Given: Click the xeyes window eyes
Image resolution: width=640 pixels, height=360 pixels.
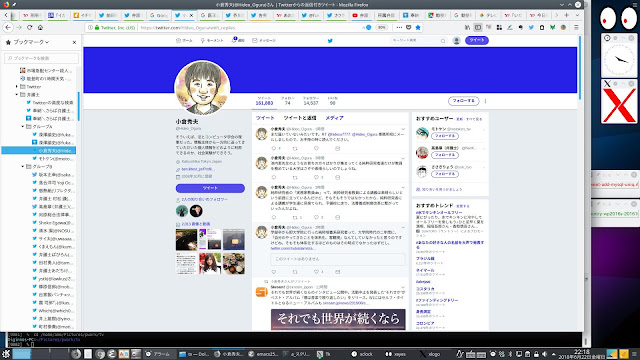Looking at the screenshot, I should pos(618,18).
